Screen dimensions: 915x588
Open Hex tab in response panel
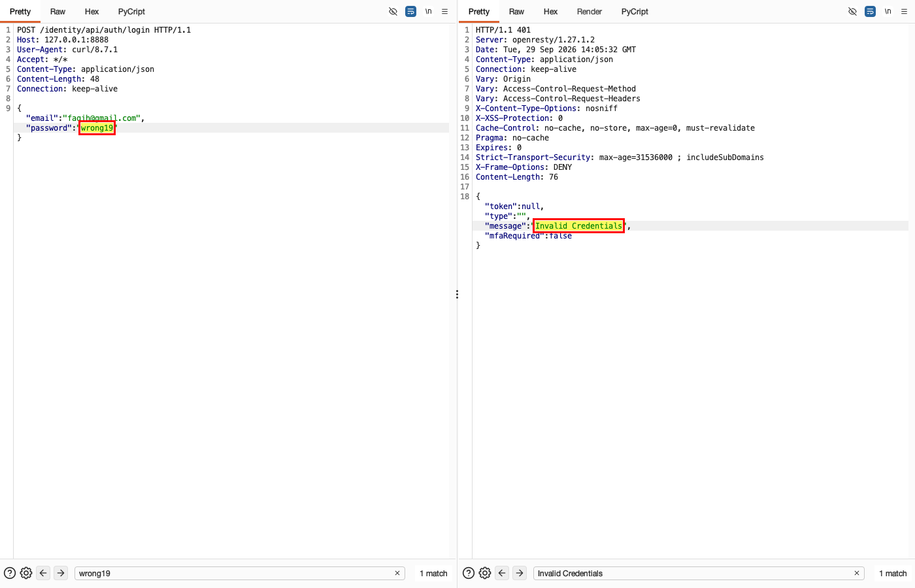550,12
